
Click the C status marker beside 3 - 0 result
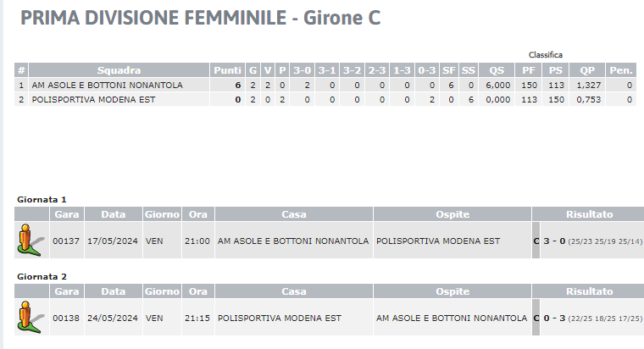tap(536, 241)
